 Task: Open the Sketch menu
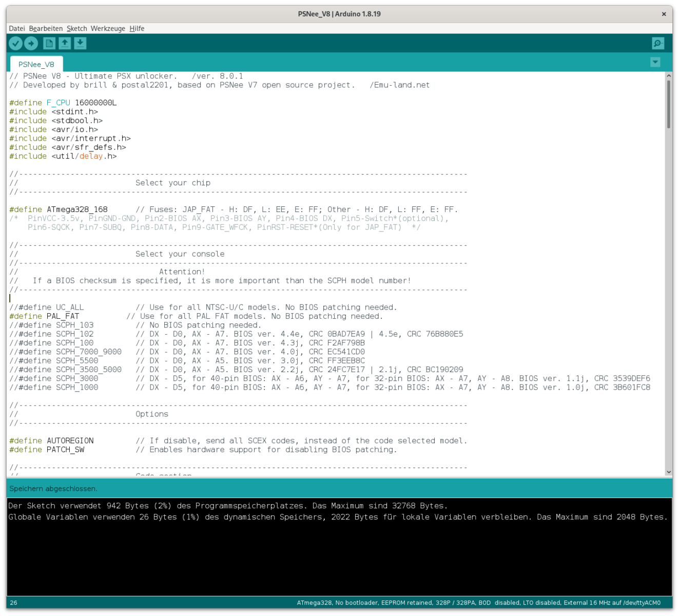pyautogui.click(x=77, y=29)
